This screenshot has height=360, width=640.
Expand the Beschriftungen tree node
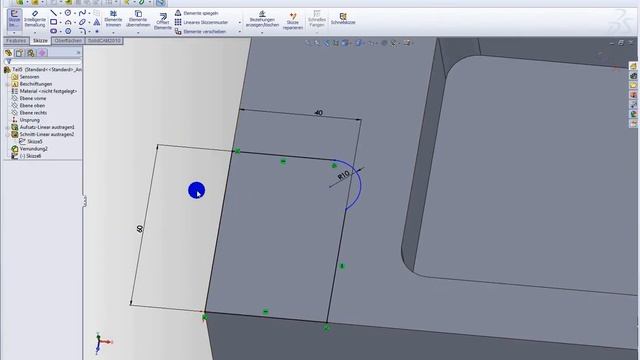(7, 84)
